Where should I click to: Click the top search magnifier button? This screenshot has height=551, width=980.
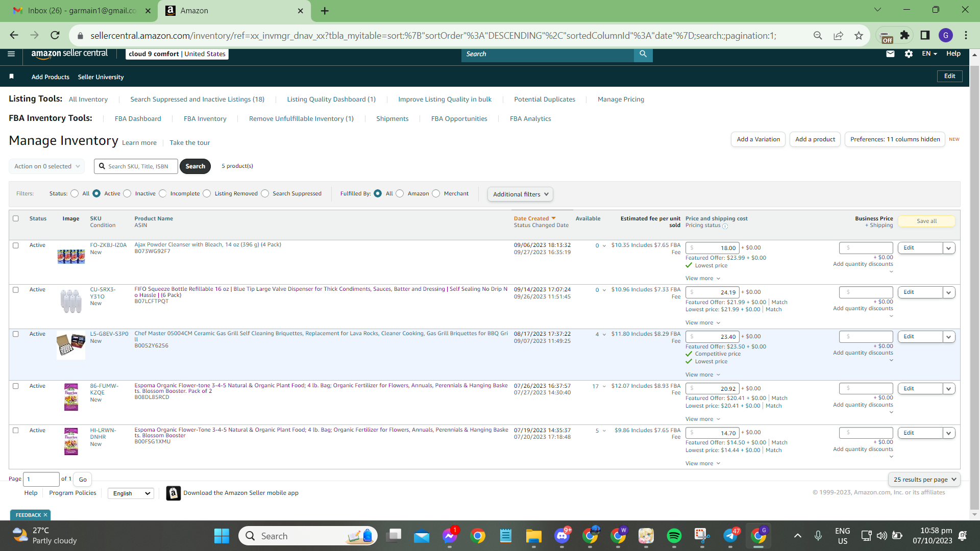[x=643, y=54]
